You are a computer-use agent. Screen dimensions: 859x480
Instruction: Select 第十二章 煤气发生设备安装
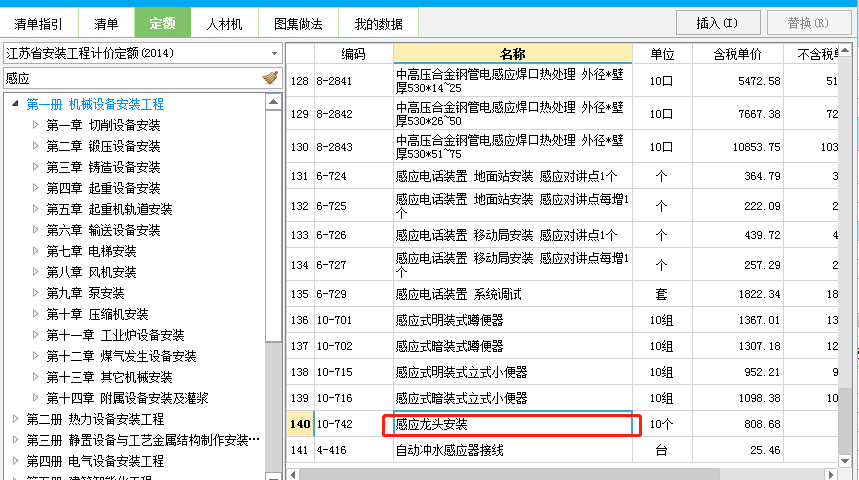121,356
